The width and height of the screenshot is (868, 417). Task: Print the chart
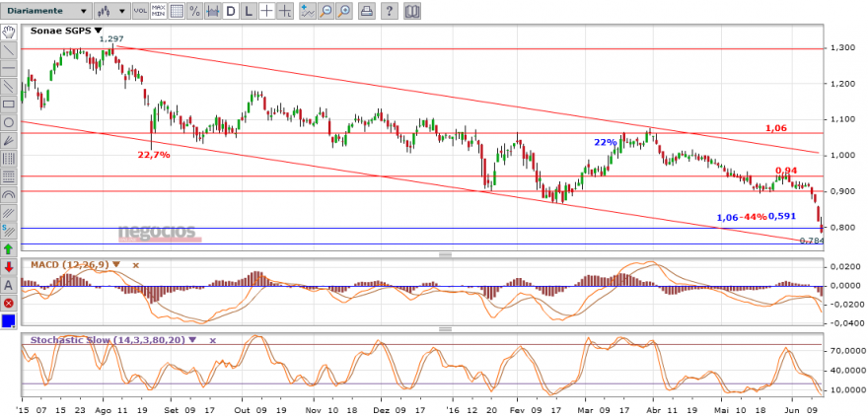click(x=367, y=11)
